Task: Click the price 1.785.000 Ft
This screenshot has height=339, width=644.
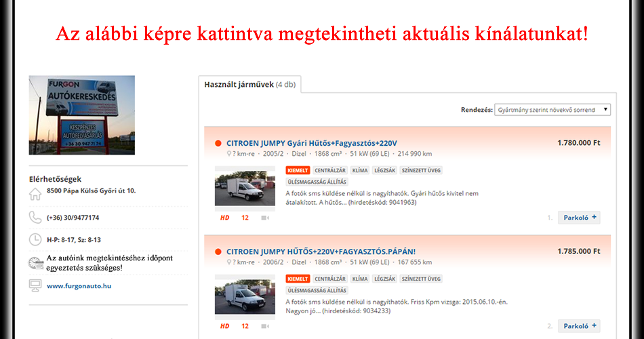Action: (x=578, y=251)
